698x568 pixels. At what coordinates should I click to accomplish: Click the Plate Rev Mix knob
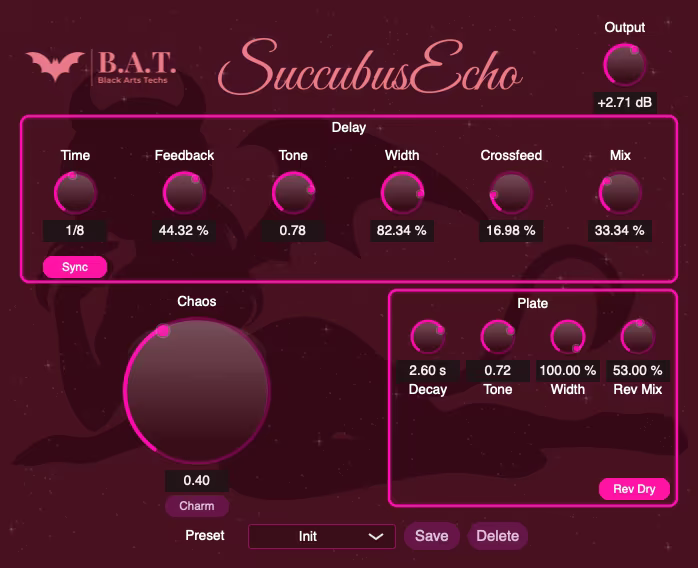(638, 338)
